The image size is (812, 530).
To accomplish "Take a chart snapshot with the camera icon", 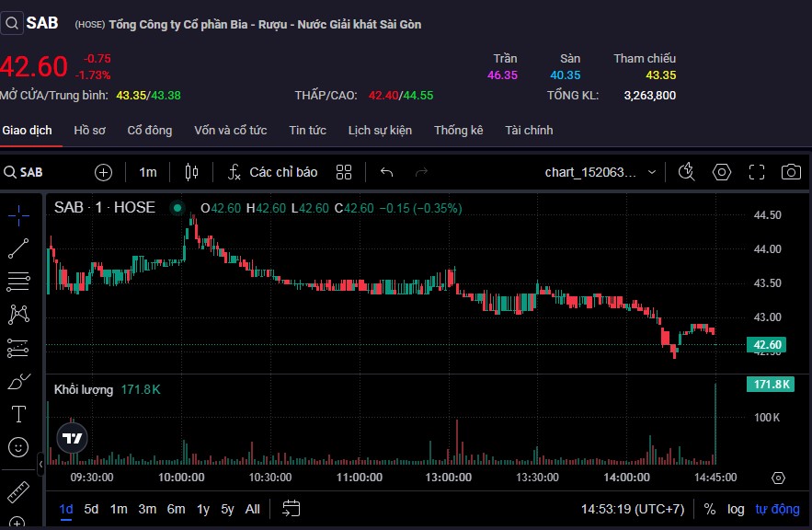I will (x=790, y=172).
